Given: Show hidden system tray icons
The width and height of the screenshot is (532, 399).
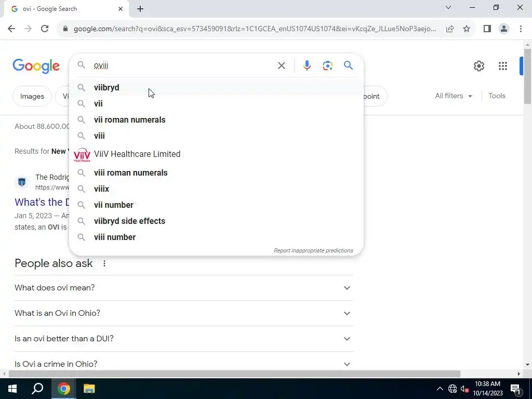Looking at the screenshot, I should coord(440,389).
